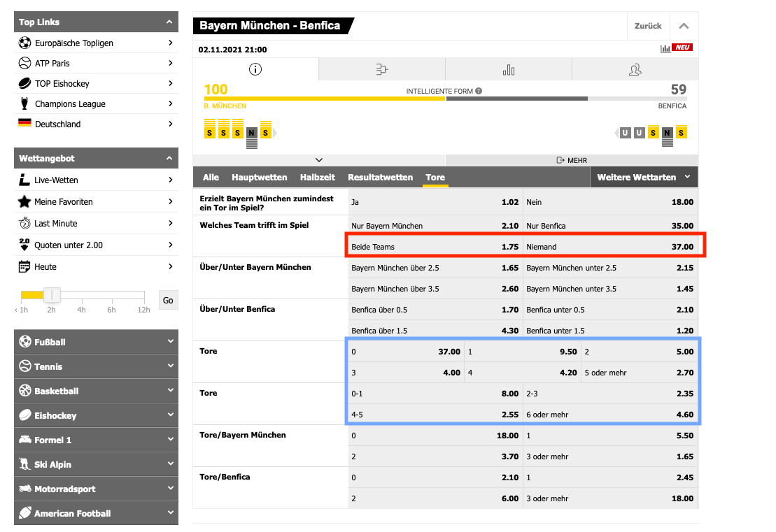Click the ATP Paris tennis ball icon
This screenshot has width=776, height=532.
click(x=24, y=64)
